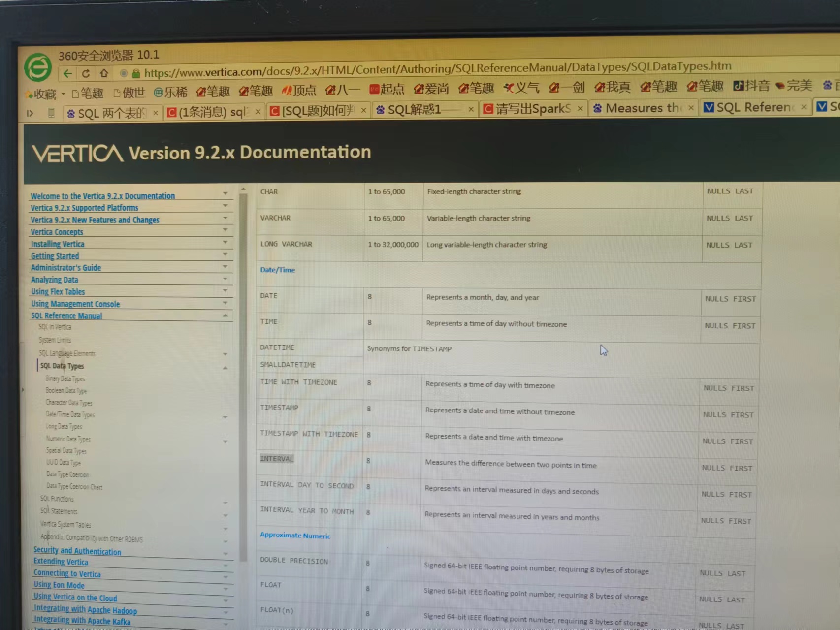The height and width of the screenshot is (630, 840).
Task: Click the home page icon
Action: pos(104,73)
